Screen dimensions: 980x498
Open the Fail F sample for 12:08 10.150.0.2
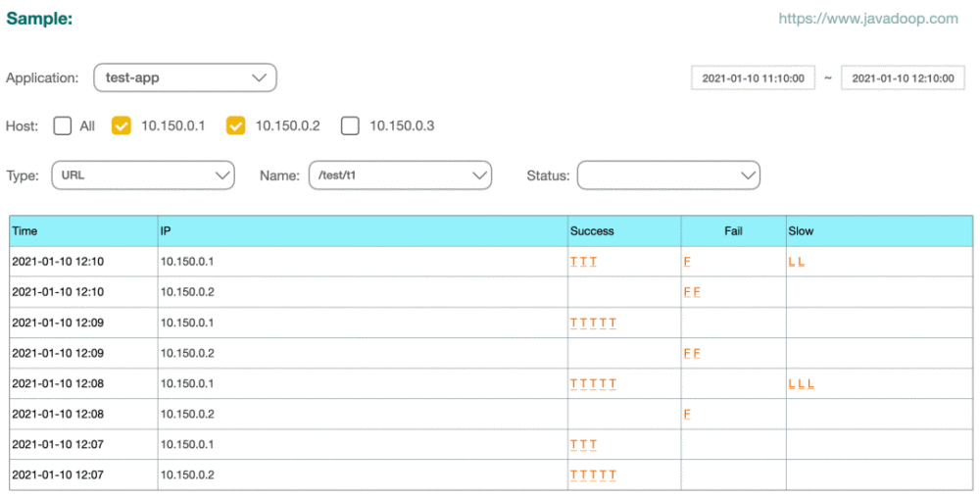[x=687, y=415]
